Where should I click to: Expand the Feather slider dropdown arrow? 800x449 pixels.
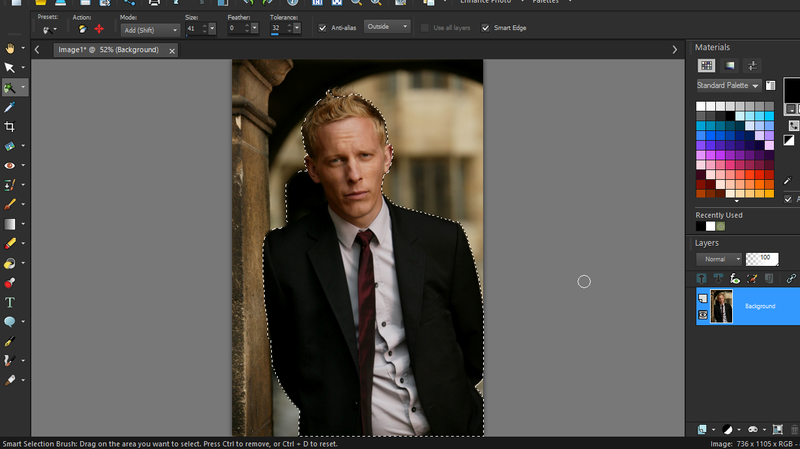[255, 29]
